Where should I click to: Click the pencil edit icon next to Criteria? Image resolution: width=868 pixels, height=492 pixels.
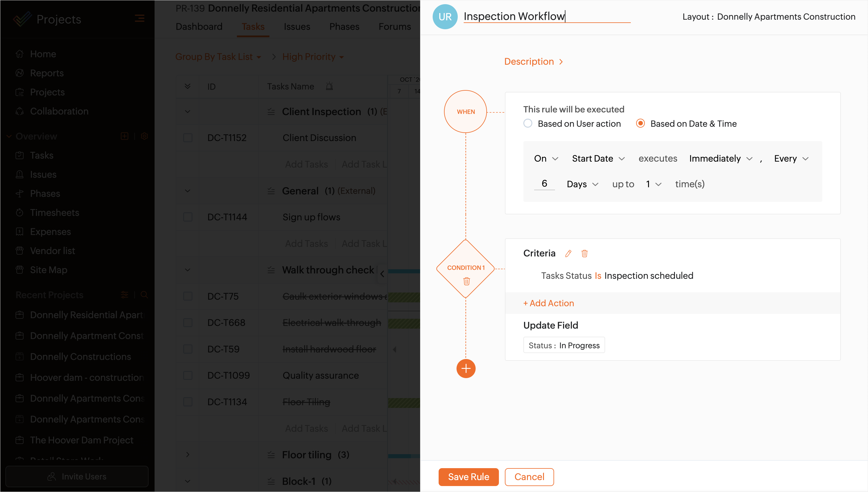point(568,253)
